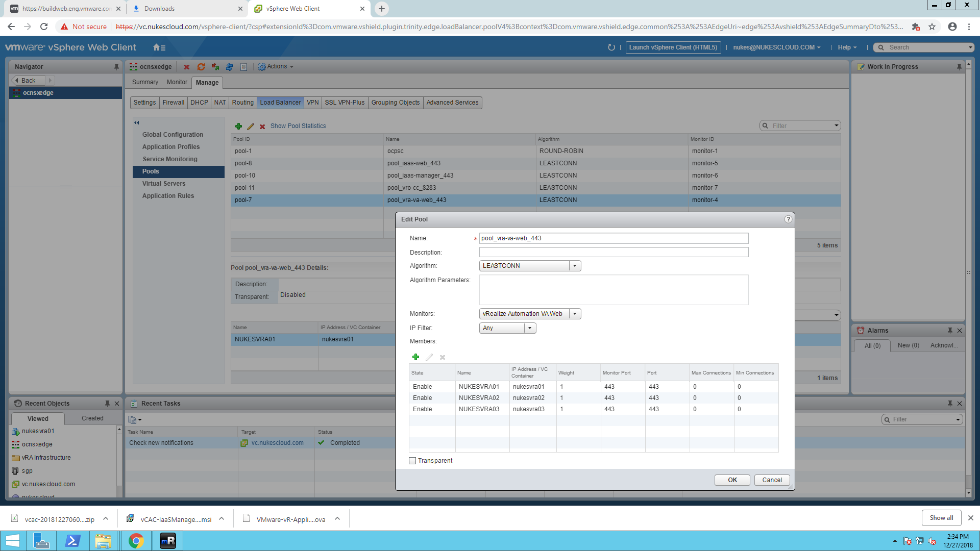Screen dimensions: 980x551
Task: Select the NUKESVRA02 member row
Action: click(x=594, y=398)
